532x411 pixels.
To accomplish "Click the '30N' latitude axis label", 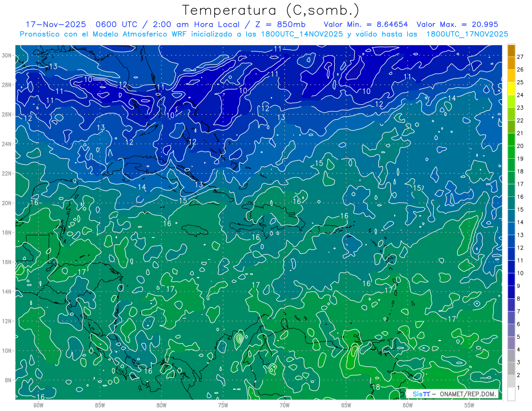I will pos(7,55).
